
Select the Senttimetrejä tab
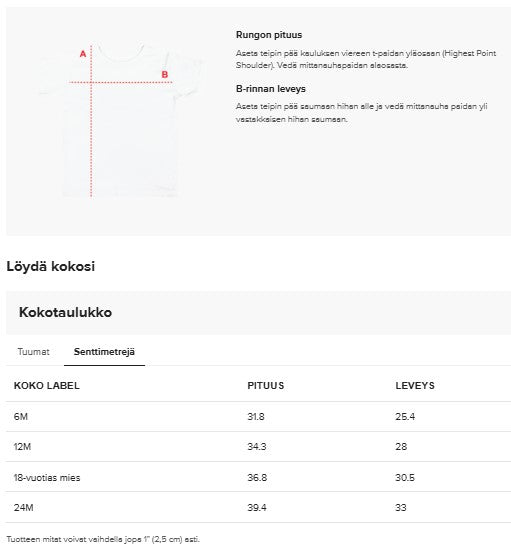pos(104,351)
